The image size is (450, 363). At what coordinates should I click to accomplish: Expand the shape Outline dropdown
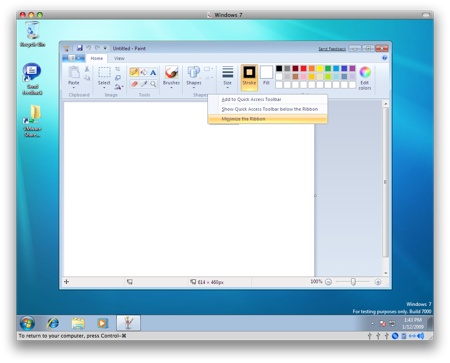tap(209, 69)
